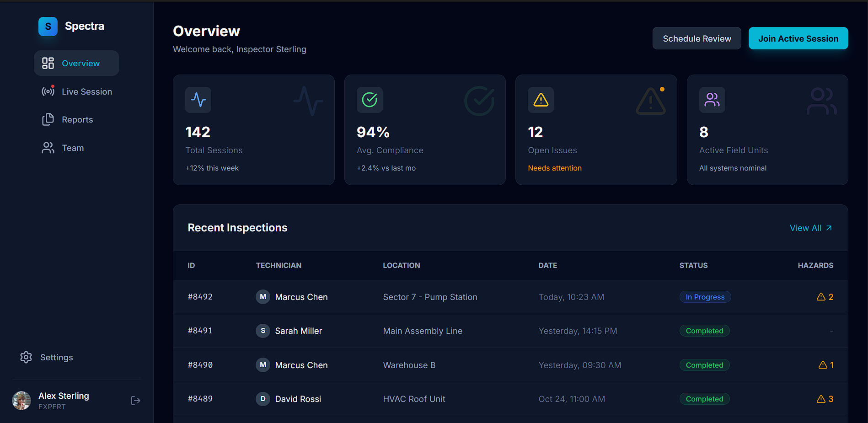Click the Active Field Units count 8
868x423 pixels.
704,132
